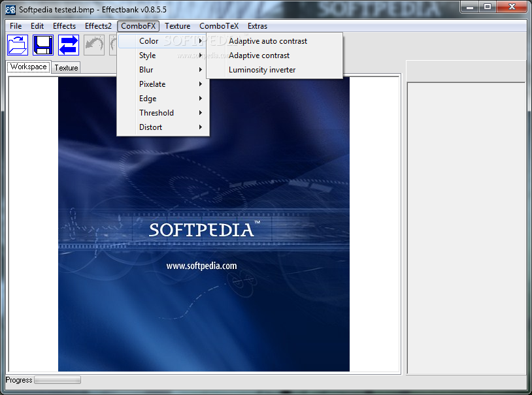Viewport: 532px width, 395px height.
Task: Minimize the Effectbank window
Action: pyautogui.click(x=469, y=7)
